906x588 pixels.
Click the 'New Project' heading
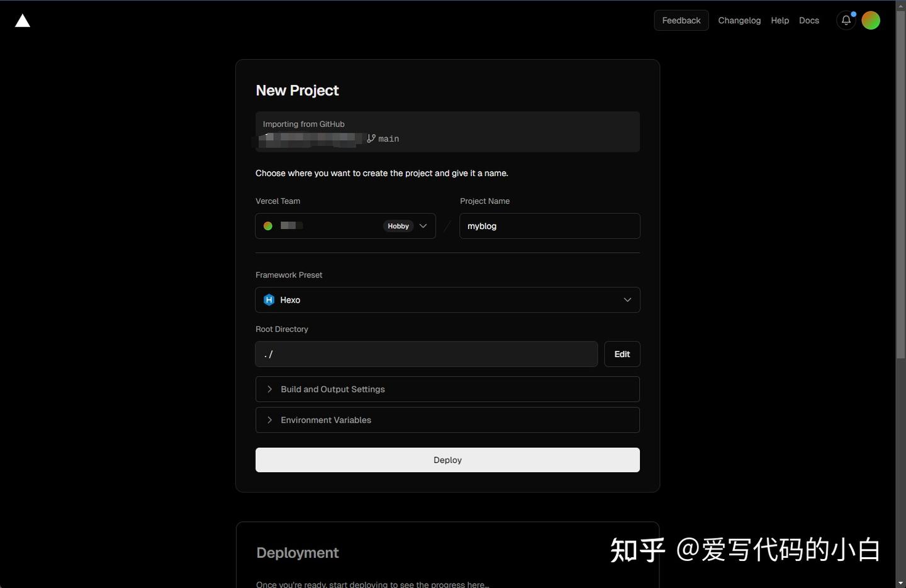tap(297, 91)
